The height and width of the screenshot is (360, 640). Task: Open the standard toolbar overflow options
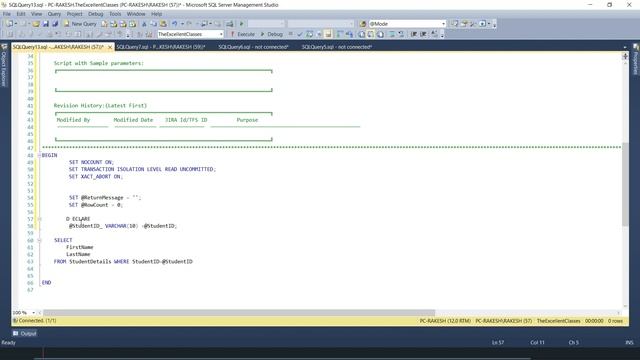click(494, 25)
